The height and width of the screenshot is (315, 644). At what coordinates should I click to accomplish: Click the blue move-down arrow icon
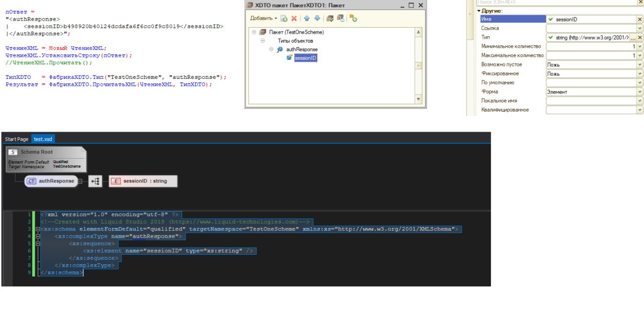coord(317,19)
